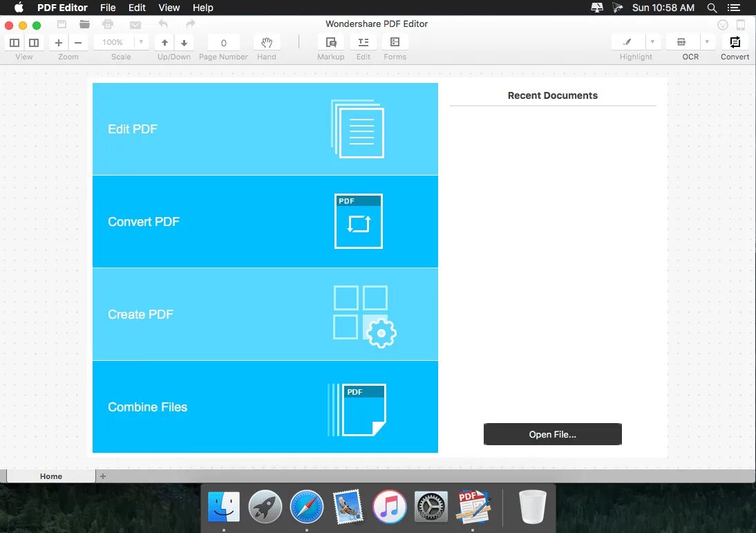Open Finder from the Dock
756x533 pixels.
tap(224, 507)
